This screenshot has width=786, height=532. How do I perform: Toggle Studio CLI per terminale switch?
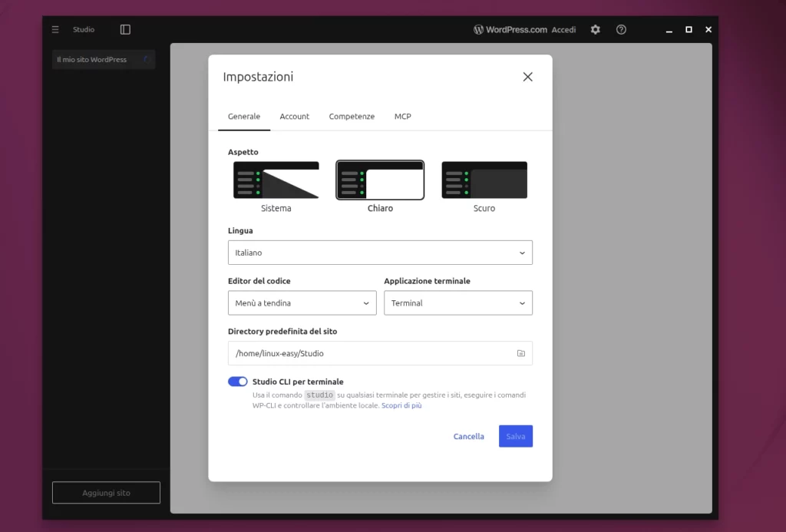click(238, 382)
